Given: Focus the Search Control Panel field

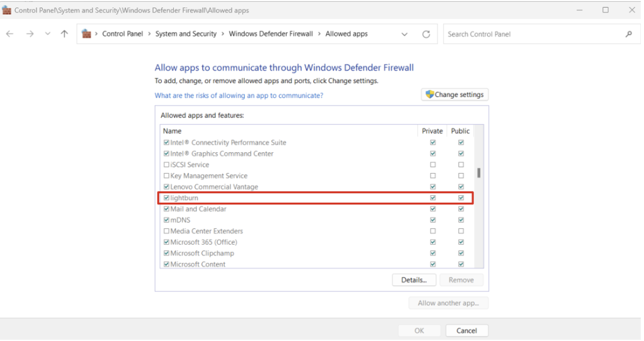Looking at the screenshot, I should (534, 34).
